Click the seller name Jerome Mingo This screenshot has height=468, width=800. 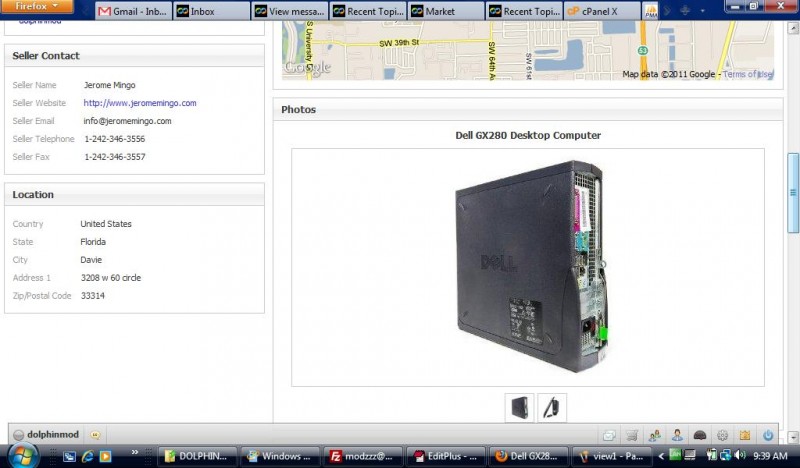pyautogui.click(x=110, y=85)
